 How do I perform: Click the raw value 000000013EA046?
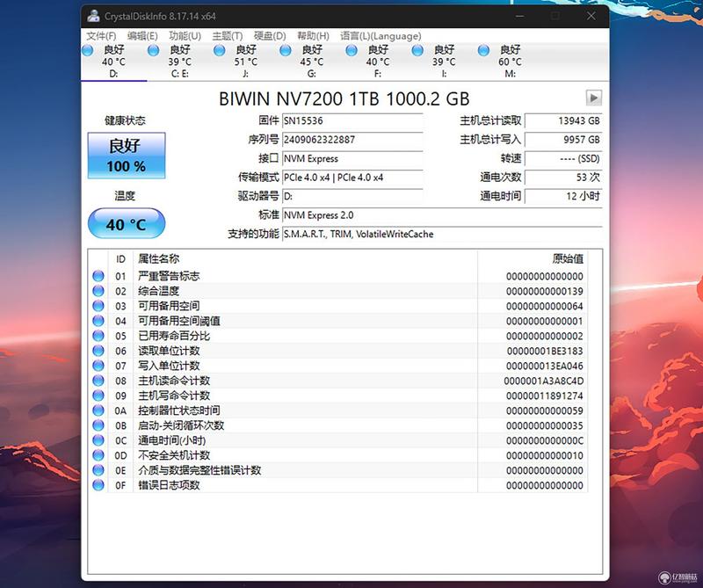tap(545, 366)
